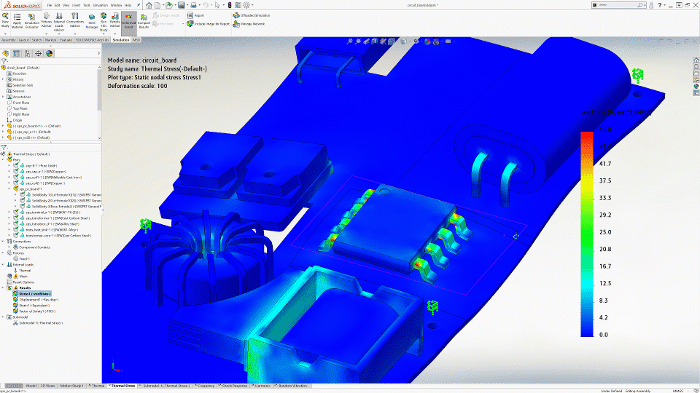
Task: Click the Report icon in the ribbon
Action: point(196,15)
